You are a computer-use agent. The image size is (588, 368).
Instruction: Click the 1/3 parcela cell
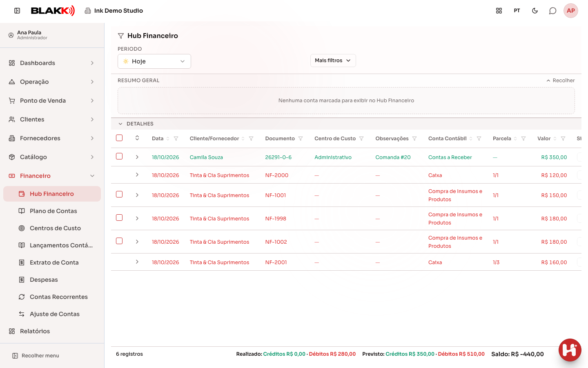point(496,263)
